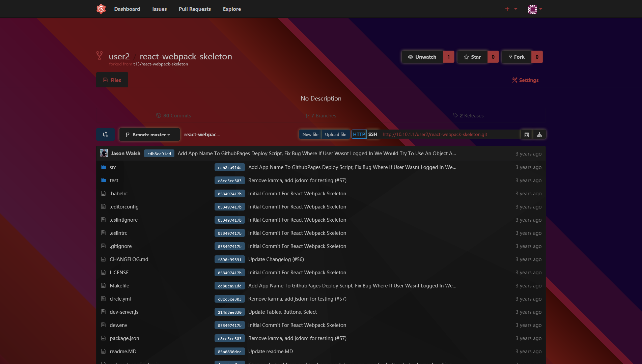Expand the Branch: master dropdown
642x364 pixels.
tap(149, 134)
